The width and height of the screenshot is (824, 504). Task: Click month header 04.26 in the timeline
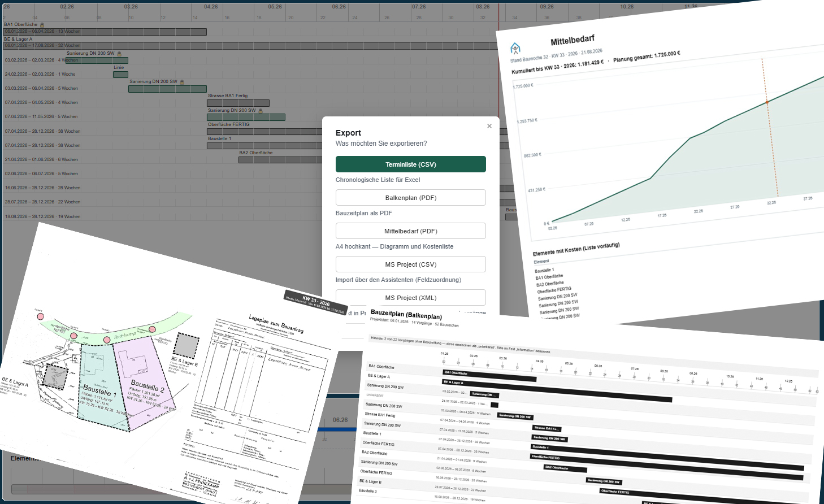tap(211, 7)
